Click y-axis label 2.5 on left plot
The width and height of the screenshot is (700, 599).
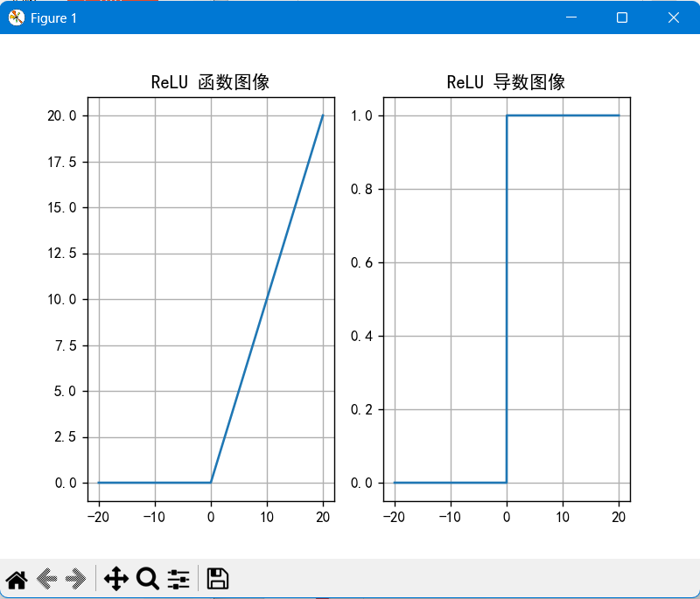[66, 437]
